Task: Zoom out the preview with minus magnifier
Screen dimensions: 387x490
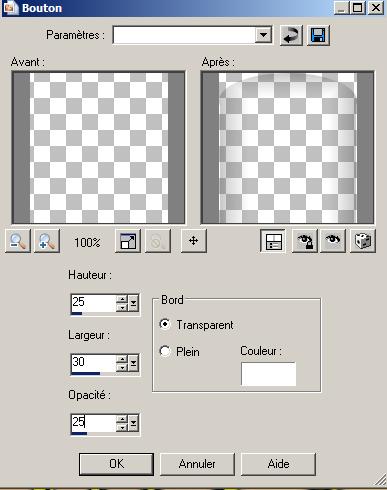Action: 18,241
